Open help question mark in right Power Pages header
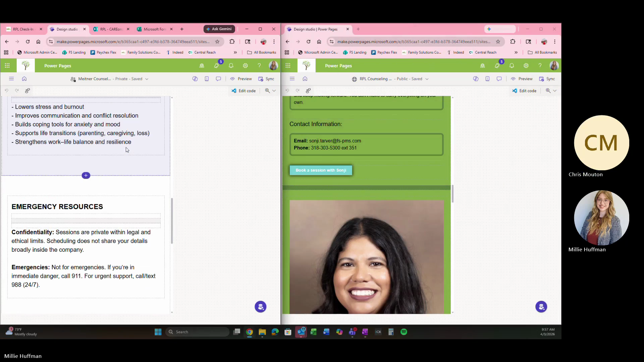The image size is (644, 362). tap(540, 66)
